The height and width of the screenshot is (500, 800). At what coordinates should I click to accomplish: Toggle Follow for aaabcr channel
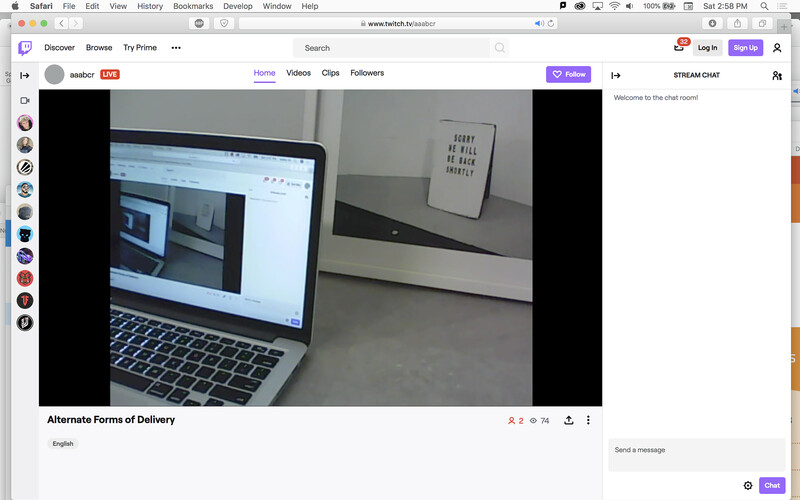click(x=568, y=74)
